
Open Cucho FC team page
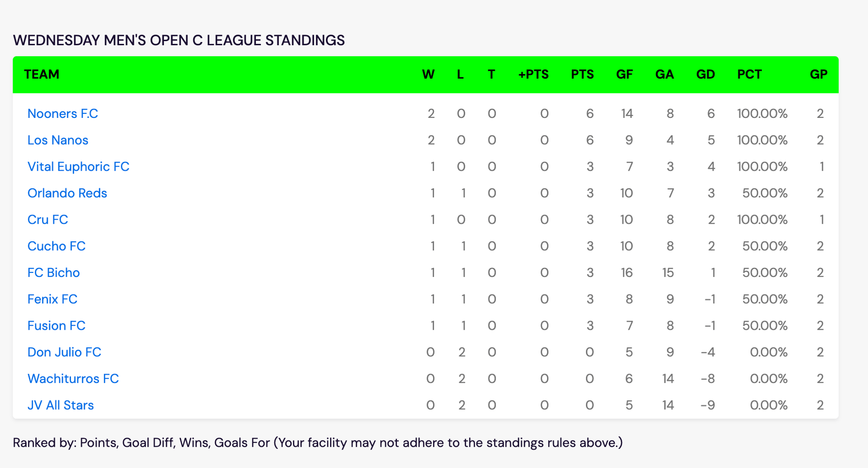point(57,246)
